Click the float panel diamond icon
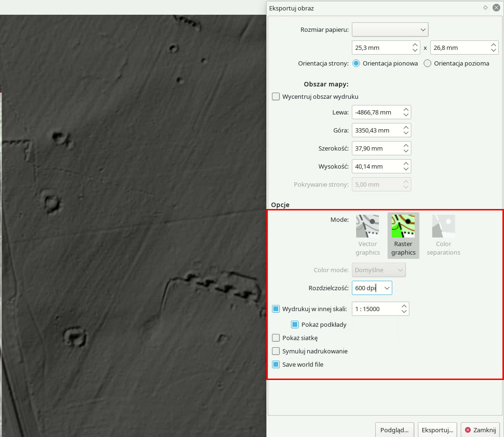The height and width of the screenshot is (437, 504). (x=485, y=8)
